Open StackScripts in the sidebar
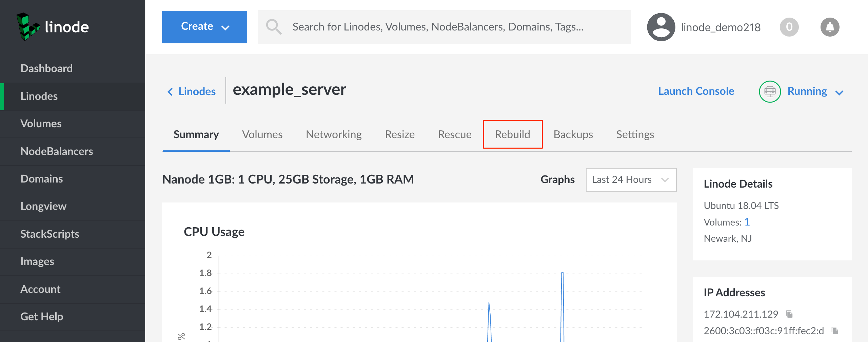868x342 pixels. point(50,234)
